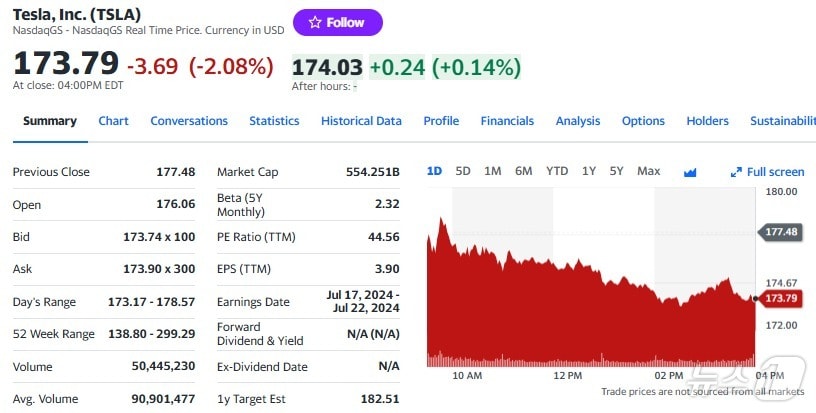Click the 177.48 previous close label
816x413 pixels.
pos(780,232)
